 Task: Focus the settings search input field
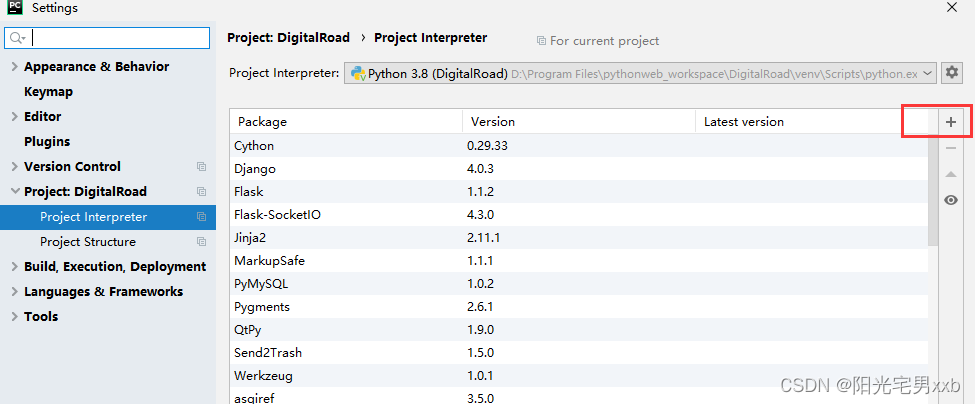pyautogui.click(x=107, y=39)
